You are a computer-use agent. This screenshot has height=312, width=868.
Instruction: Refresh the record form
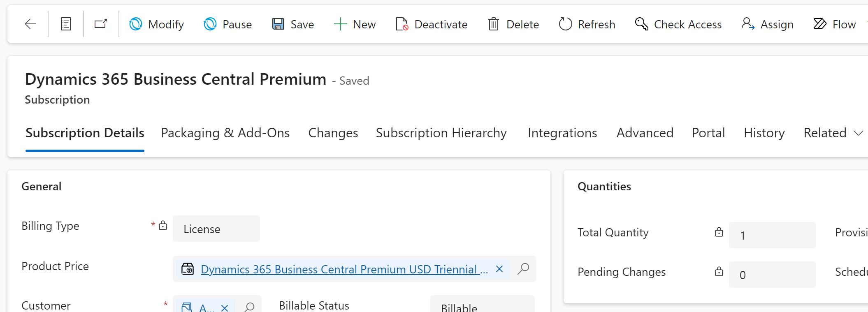pyautogui.click(x=587, y=24)
